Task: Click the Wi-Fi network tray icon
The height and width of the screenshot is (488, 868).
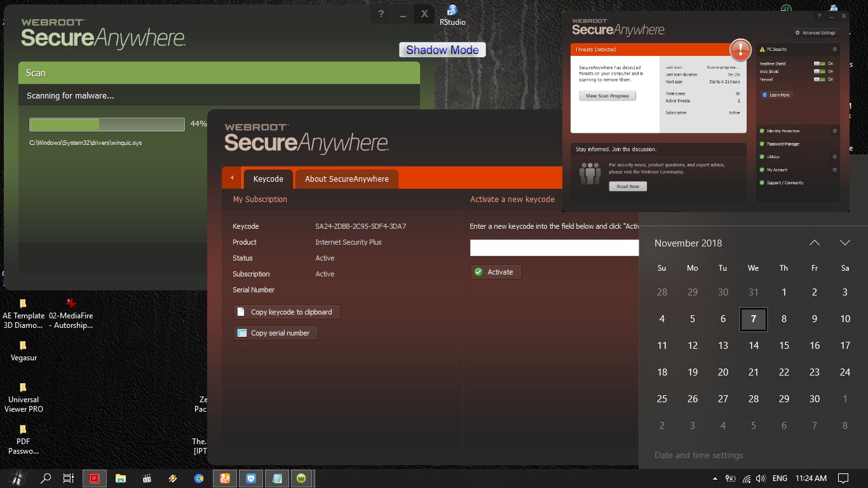Action: 746,478
